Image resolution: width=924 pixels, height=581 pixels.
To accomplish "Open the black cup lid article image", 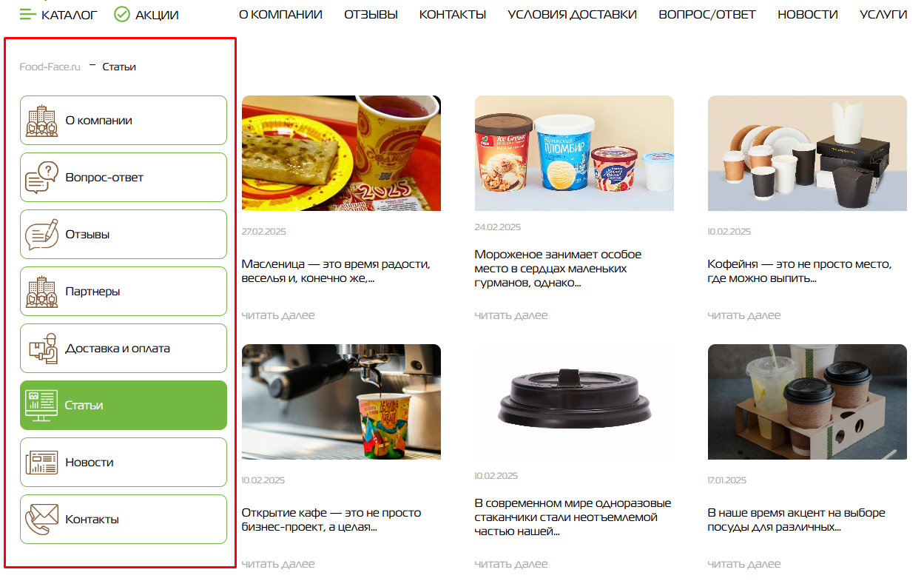I will point(574,402).
